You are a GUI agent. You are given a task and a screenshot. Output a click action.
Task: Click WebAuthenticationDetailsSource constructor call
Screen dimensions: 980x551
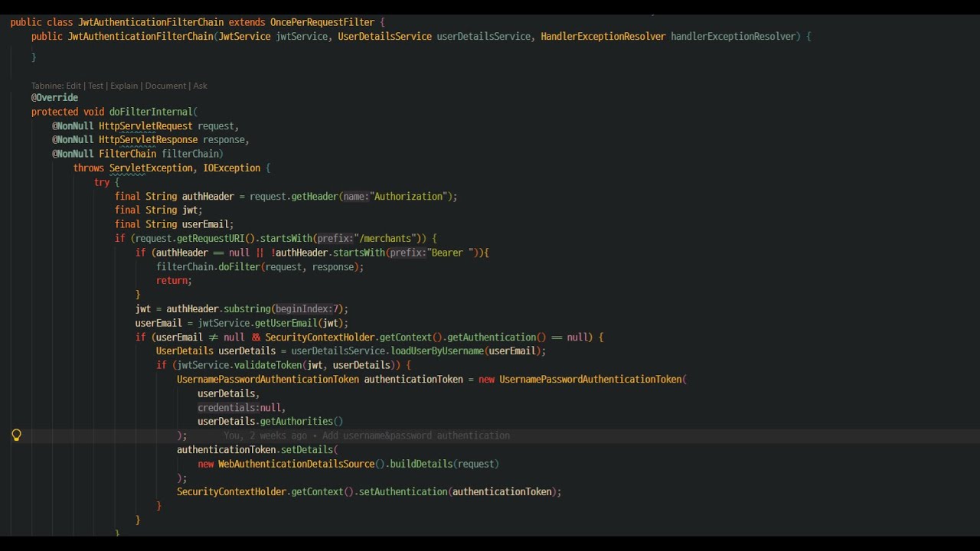(296, 464)
